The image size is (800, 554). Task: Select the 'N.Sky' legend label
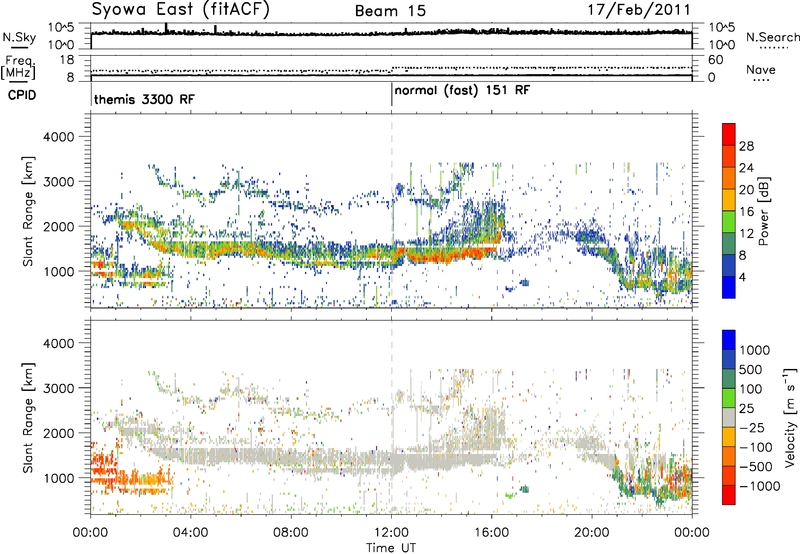[x=19, y=37]
